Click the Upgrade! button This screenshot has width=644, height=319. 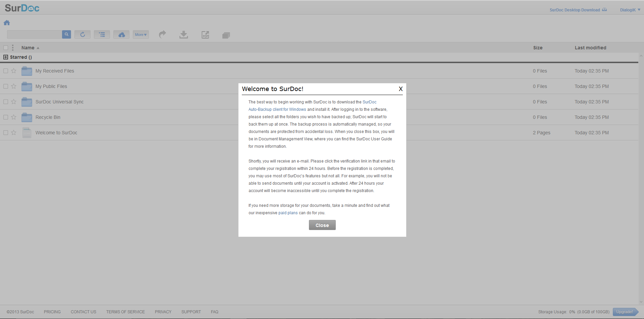(x=625, y=312)
